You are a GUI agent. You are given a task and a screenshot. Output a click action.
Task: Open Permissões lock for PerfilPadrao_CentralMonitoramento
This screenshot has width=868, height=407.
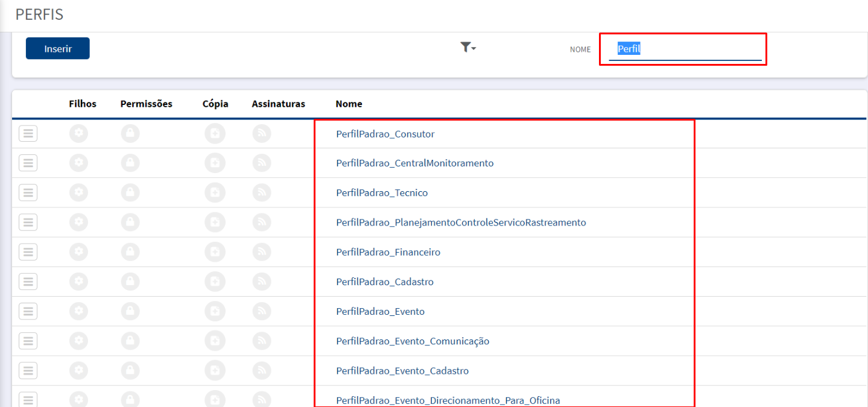130,163
